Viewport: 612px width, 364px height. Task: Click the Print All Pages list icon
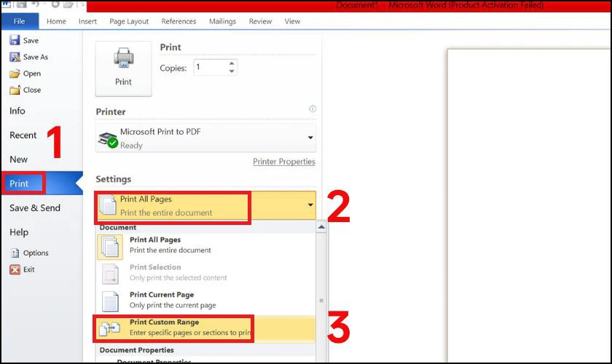[110, 247]
